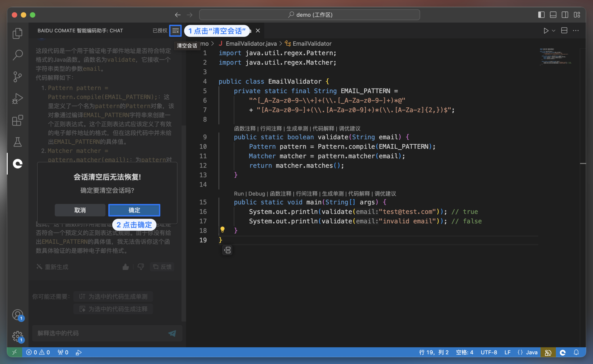Screen dimensions: 593x364
Task: Confirm clearing by clicking 确定
Action: (x=134, y=210)
